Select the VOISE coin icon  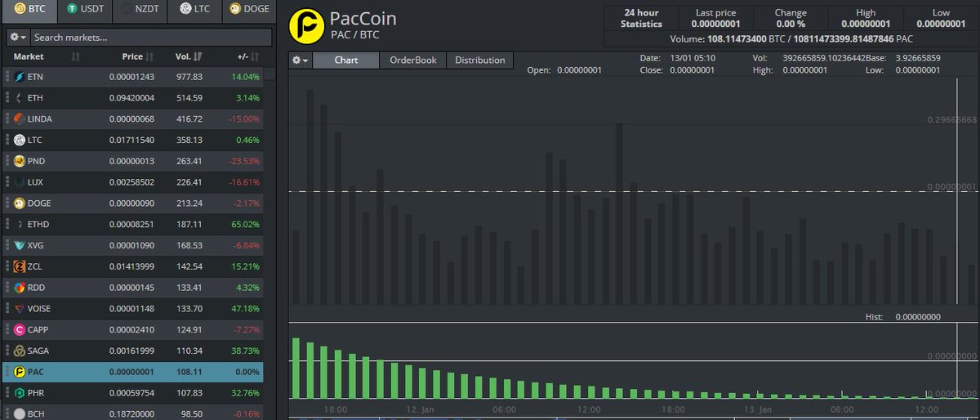pyautogui.click(x=20, y=309)
